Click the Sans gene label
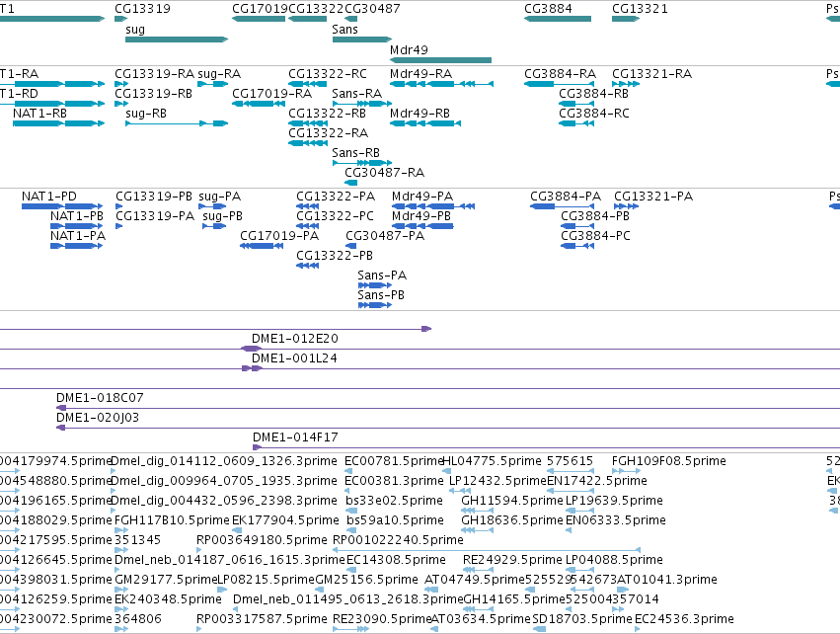Image resolution: width=840 pixels, height=634 pixels. click(x=345, y=30)
